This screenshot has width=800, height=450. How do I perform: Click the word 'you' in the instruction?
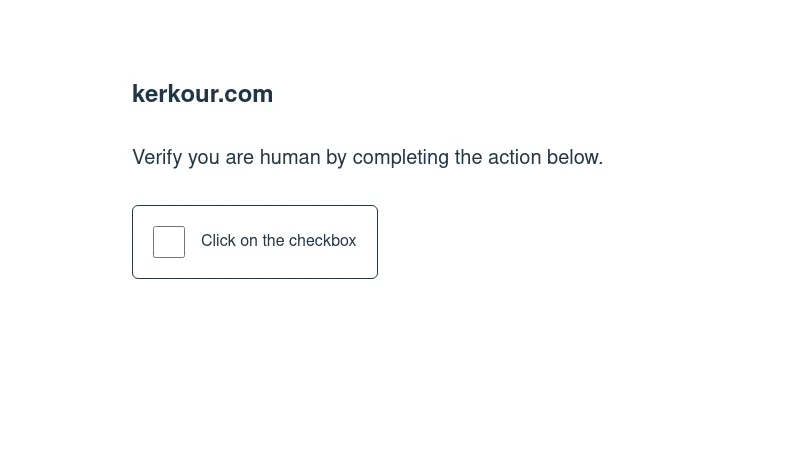pyautogui.click(x=205, y=157)
